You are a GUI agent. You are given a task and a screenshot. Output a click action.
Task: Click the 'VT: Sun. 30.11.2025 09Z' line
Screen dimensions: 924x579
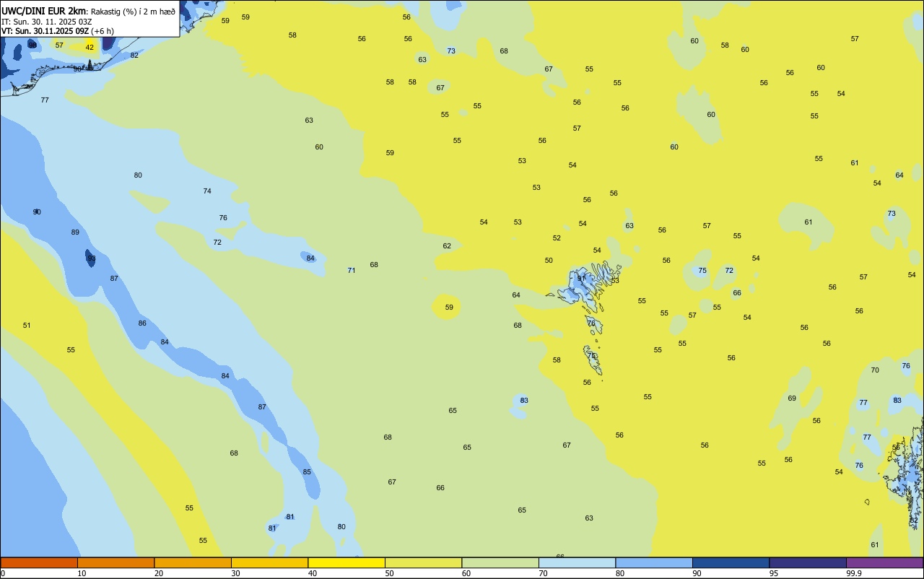click(x=45, y=31)
